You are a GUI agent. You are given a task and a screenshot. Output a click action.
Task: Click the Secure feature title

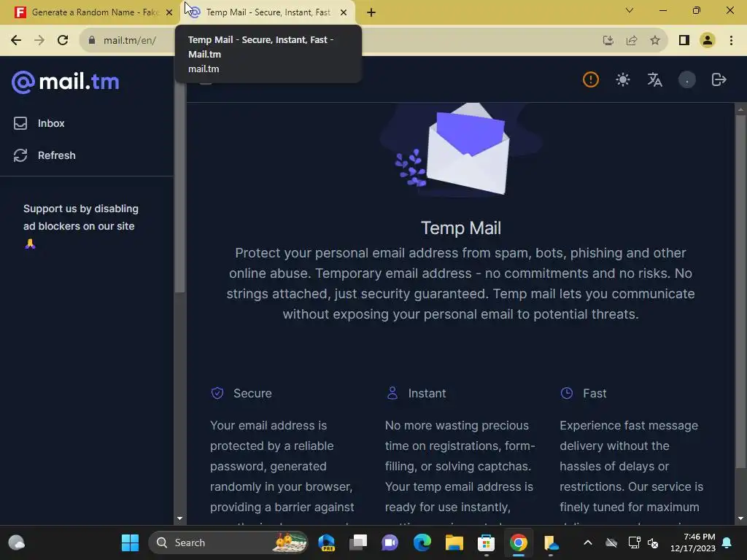coord(252,393)
